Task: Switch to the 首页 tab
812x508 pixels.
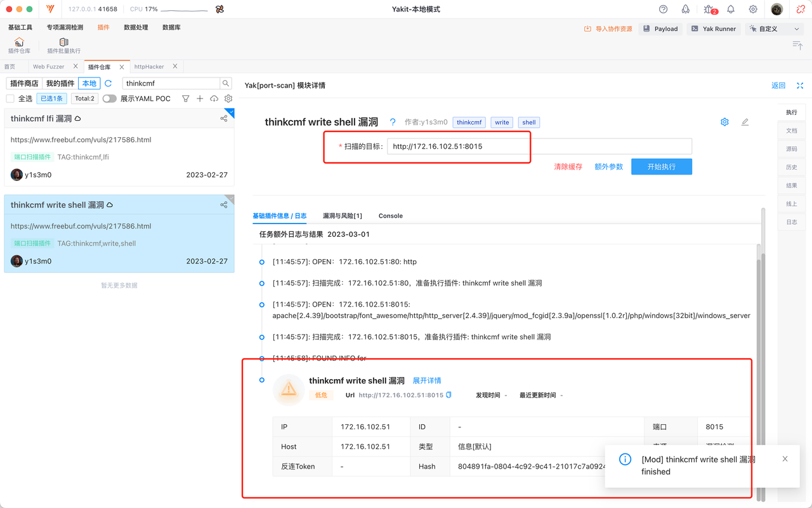Action: click(x=10, y=67)
